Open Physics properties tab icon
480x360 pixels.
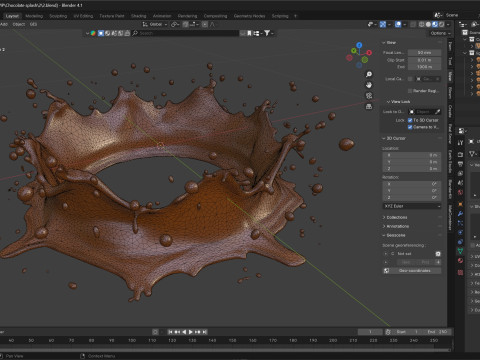pyautogui.click(x=460, y=232)
